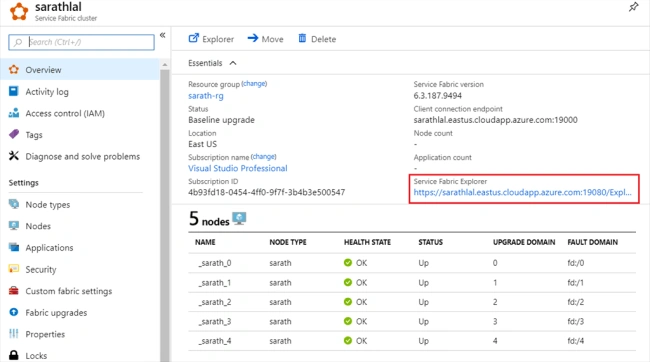Collapse the sidebar with double chevron
This screenshot has height=362, width=650.
click(x=162, y=35)
